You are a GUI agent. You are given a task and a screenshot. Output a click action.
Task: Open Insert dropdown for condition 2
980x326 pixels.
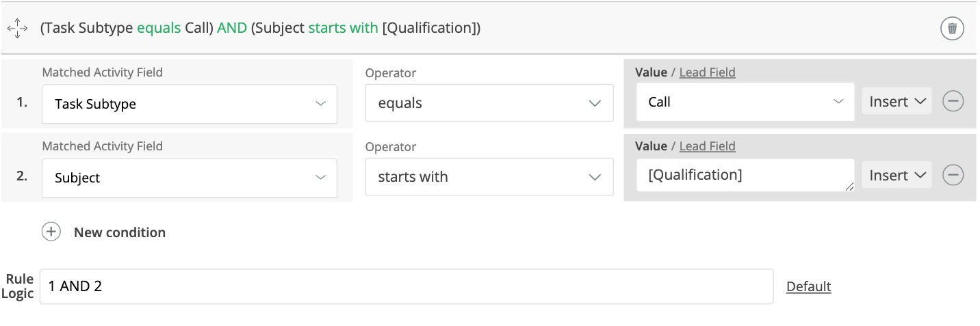coord(897,176)
